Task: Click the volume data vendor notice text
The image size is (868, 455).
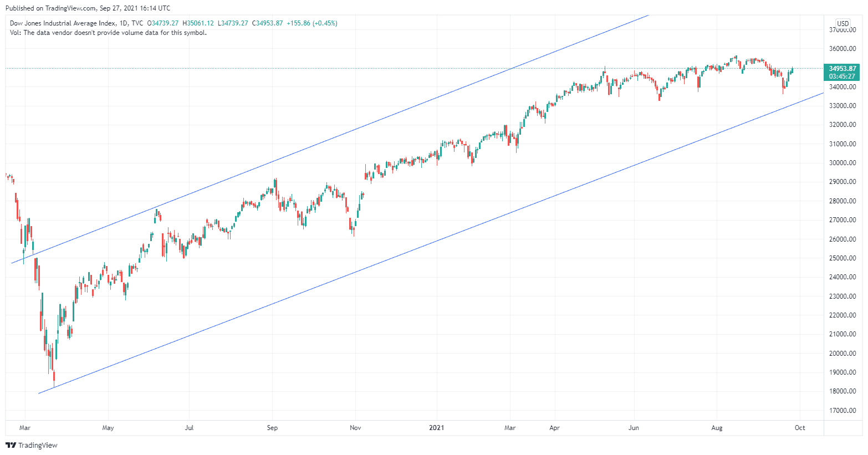Action: 108,33
